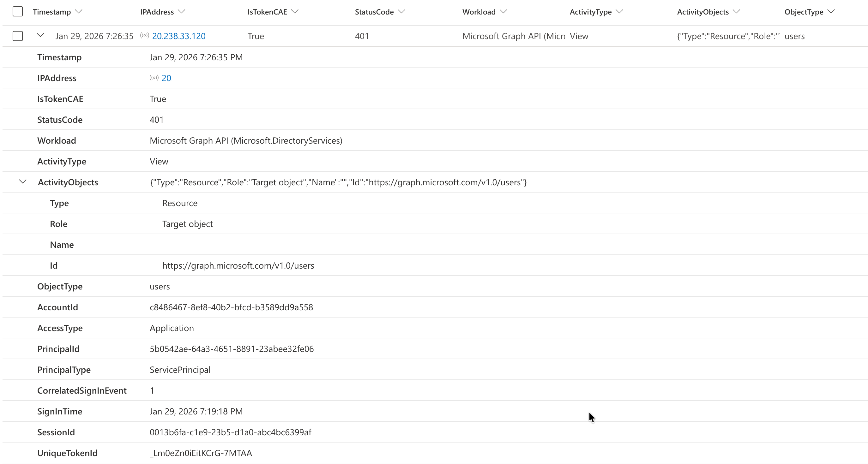Click the Workload column header label
This screenshot has width=868, height=464.
[x=479, y=12]
